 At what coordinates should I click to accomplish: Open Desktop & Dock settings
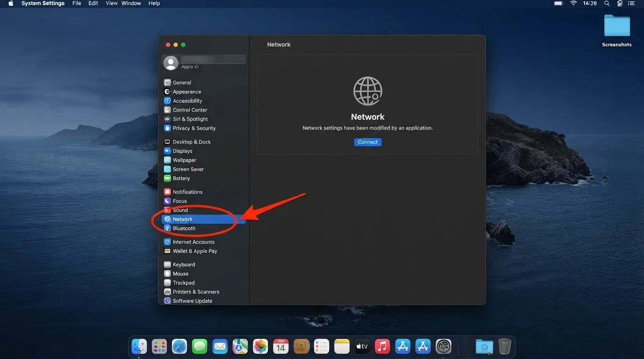204,142
